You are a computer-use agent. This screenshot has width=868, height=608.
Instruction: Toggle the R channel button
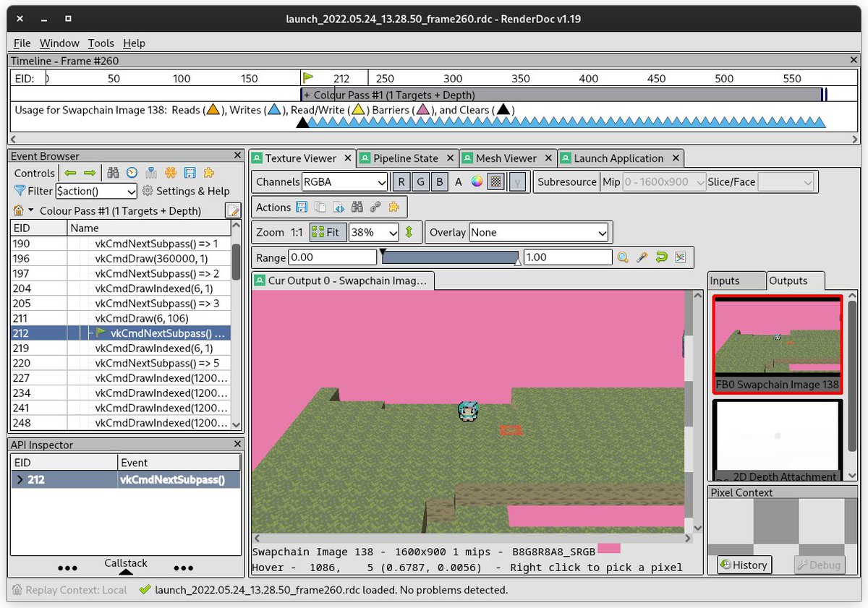tap(401, 181)
